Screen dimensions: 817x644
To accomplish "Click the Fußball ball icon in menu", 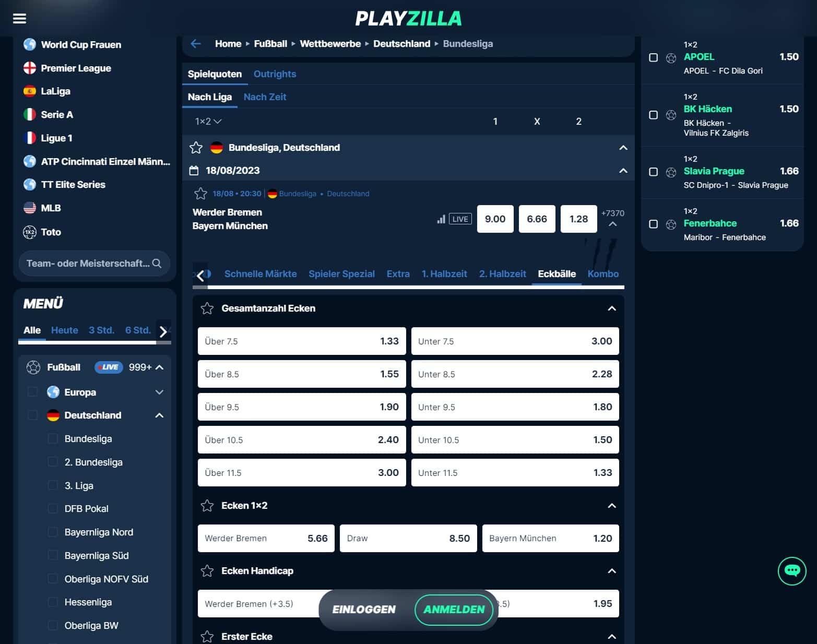I will pyautogui.click(x=33, y=367).
